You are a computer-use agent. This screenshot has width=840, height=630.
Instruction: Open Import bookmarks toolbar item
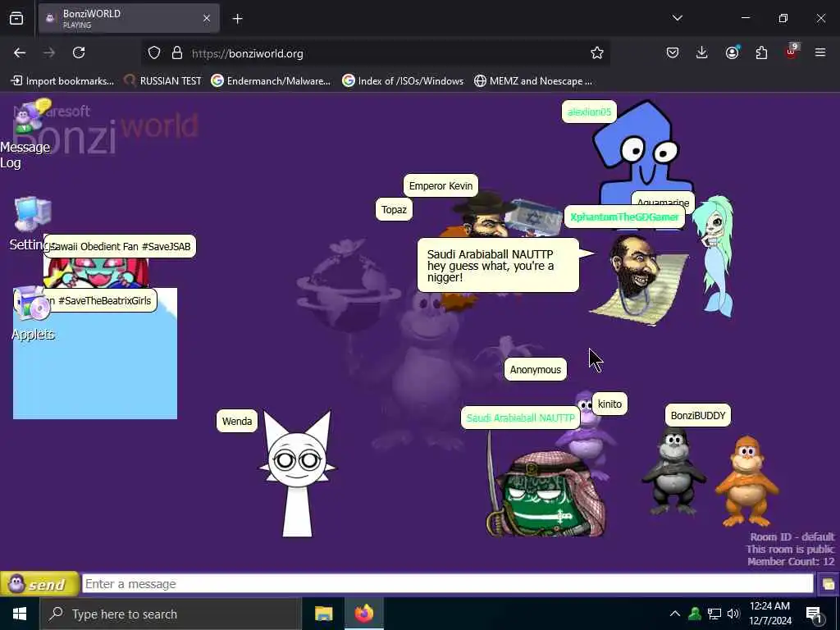click(62, 81)
